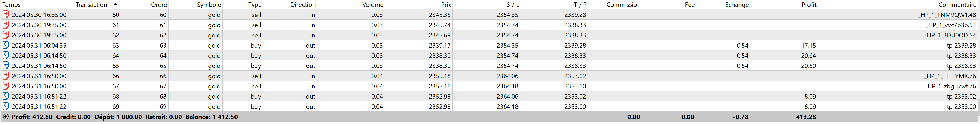
Task: Expand the summary row plus icon
Action: [x=6, y=117]
